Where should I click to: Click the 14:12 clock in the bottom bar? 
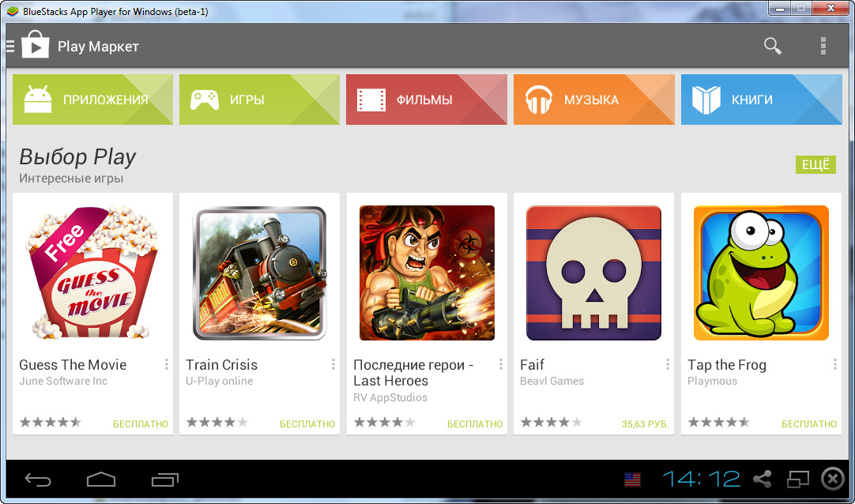pyautogui.click(x=701, y=480)
